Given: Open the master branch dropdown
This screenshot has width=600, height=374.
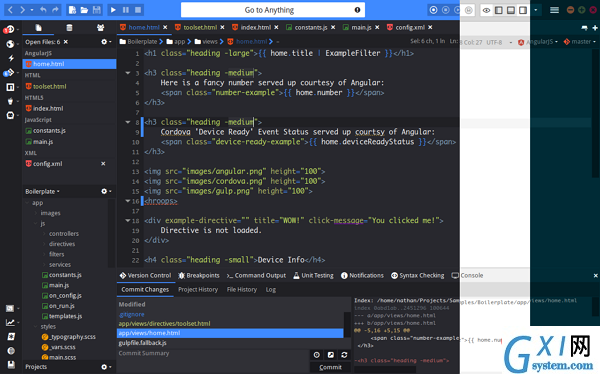Looking at the screenshot, I should coord(580,42).
